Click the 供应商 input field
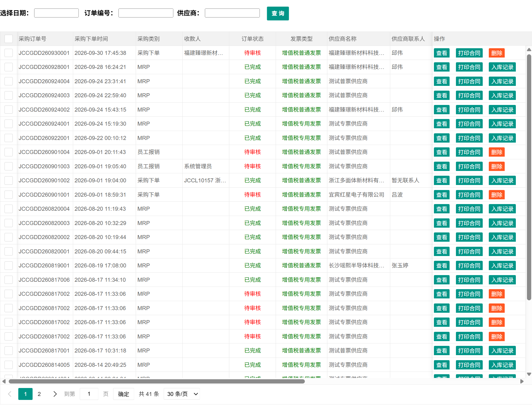 (232, 13)
